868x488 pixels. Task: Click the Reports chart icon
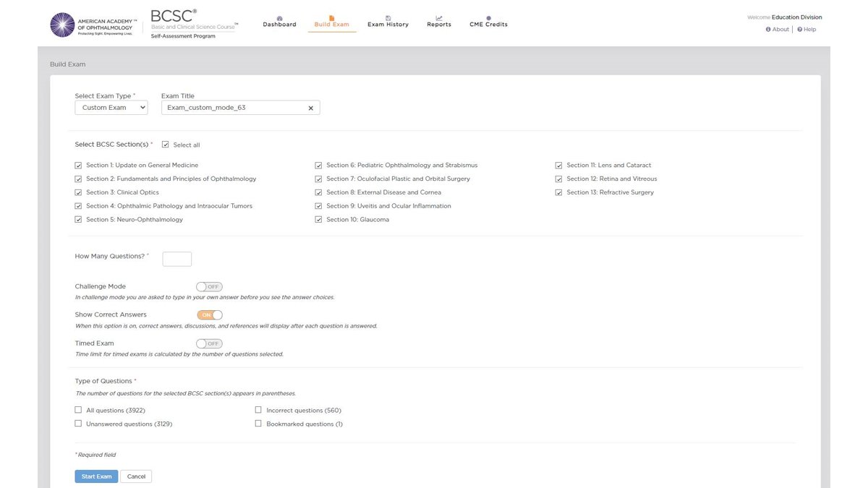click(439, 17)
